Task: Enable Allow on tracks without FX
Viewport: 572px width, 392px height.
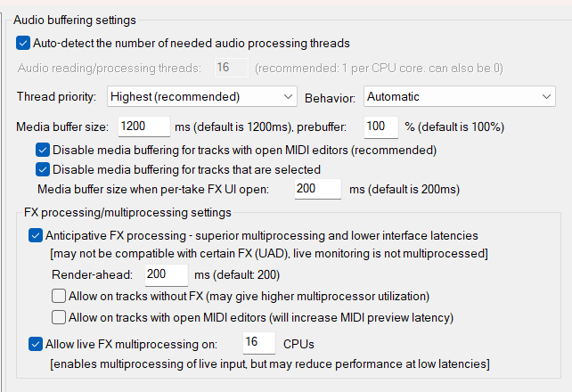Action: tap(59, 296)
